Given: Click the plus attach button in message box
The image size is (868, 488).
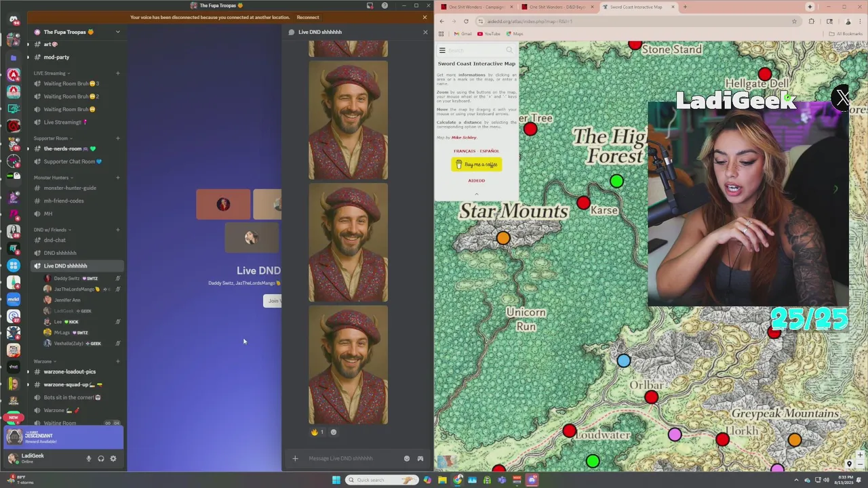Looking at the screenshot, I should point(295,459).
